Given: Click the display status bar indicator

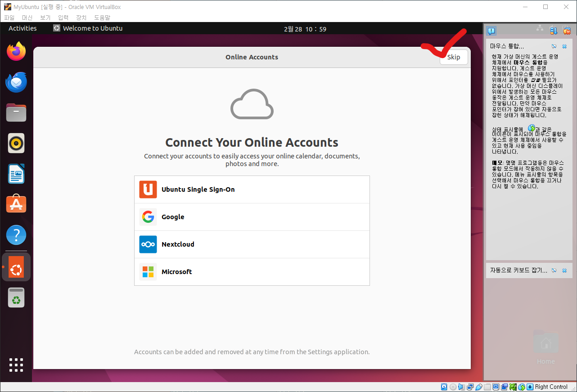Looking at the screenshot, I should pos(496,387).
